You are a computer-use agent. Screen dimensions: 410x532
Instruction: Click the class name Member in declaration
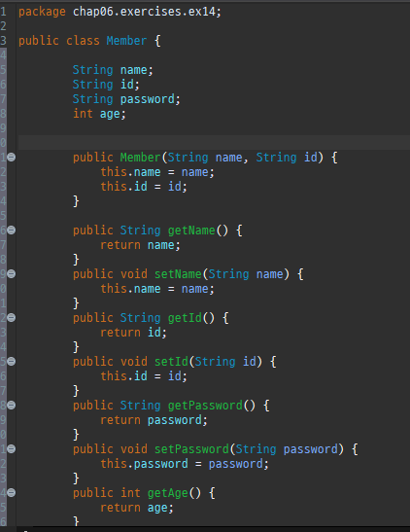pyautogui.click(x=126, y=41)
